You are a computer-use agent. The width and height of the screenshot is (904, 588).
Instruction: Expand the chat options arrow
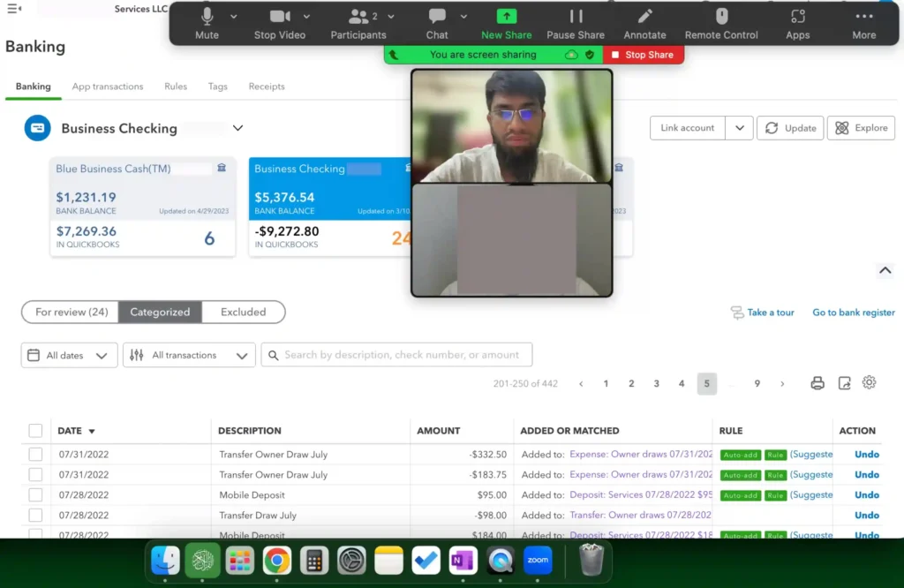(463, 17)
